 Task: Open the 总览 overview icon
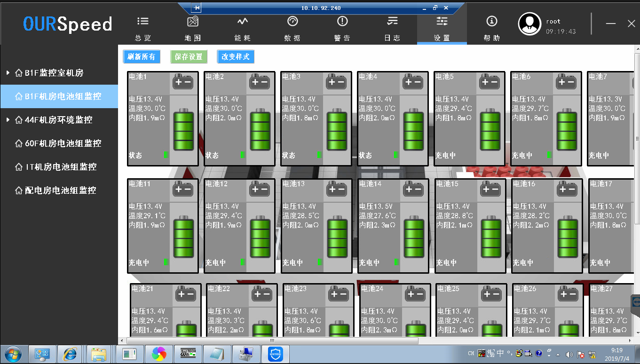tap(142, 22)
